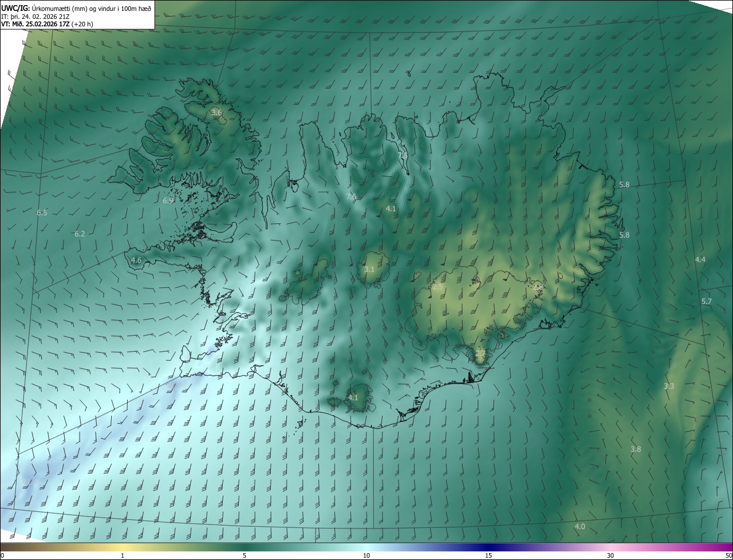Click the 3.6 value label on the map
Image resolution: width=733 pixels, height=560 pixels.
coord(216,113)
